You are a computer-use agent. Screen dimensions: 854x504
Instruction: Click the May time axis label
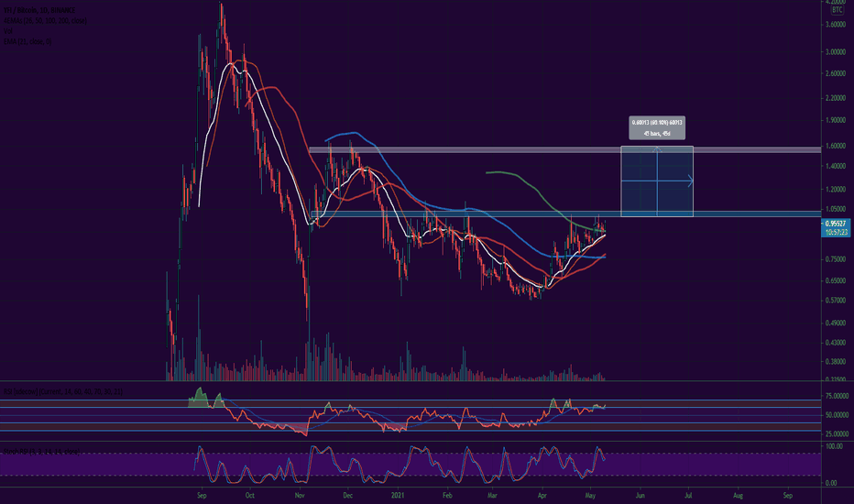click(590, 496)
